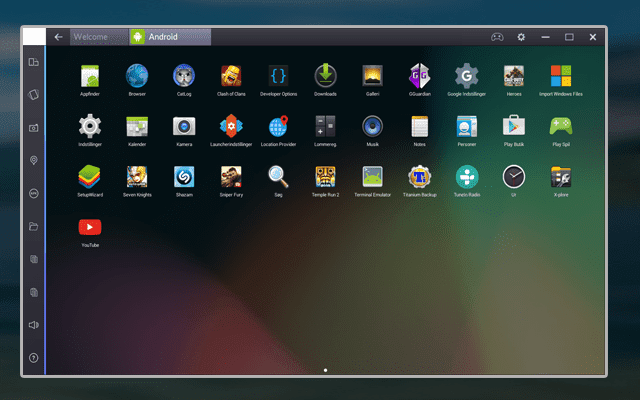Launch Titanium Backup
The image size is (640, 400).
pyautogui.click(x=420, y=177)
